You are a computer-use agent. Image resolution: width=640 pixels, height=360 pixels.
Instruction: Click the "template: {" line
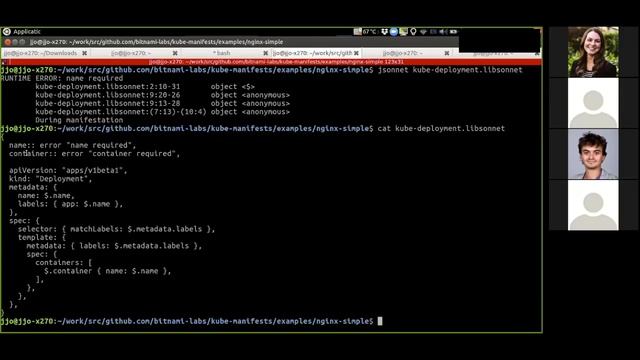tap(42, 237)
